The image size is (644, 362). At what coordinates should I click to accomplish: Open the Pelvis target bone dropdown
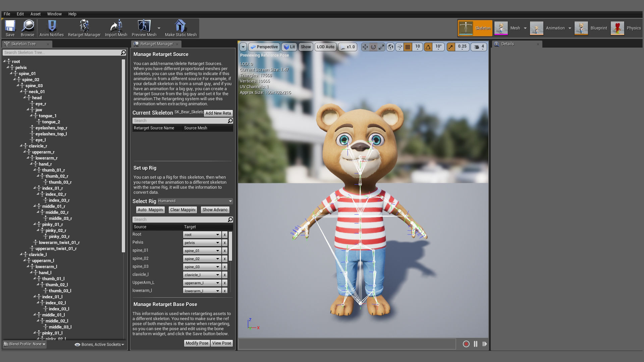pos(202,243)
